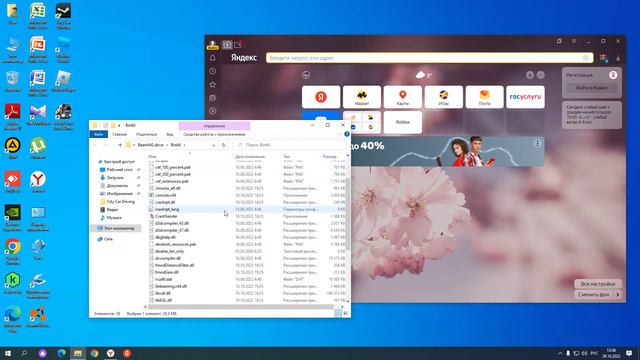Open Google Chrome desktop shortcut
Viewport: 640px width, 360px height.
[13, 251]
